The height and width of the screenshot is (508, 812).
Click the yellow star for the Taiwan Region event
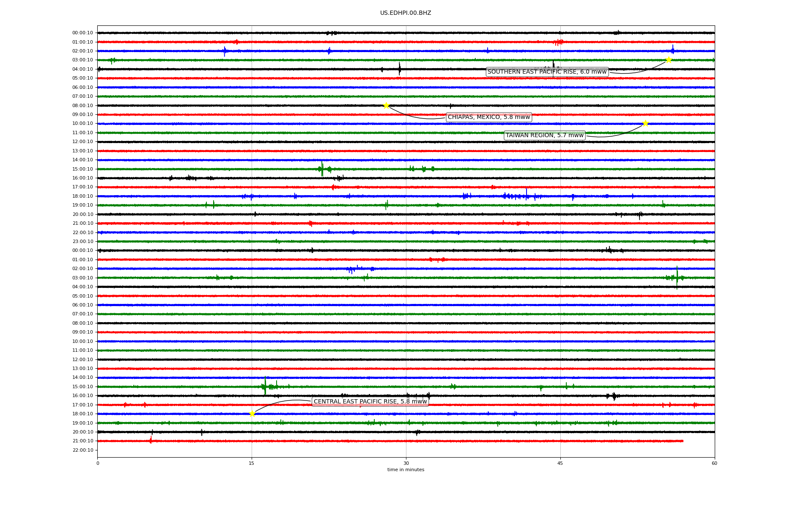[x=645, y=123]
